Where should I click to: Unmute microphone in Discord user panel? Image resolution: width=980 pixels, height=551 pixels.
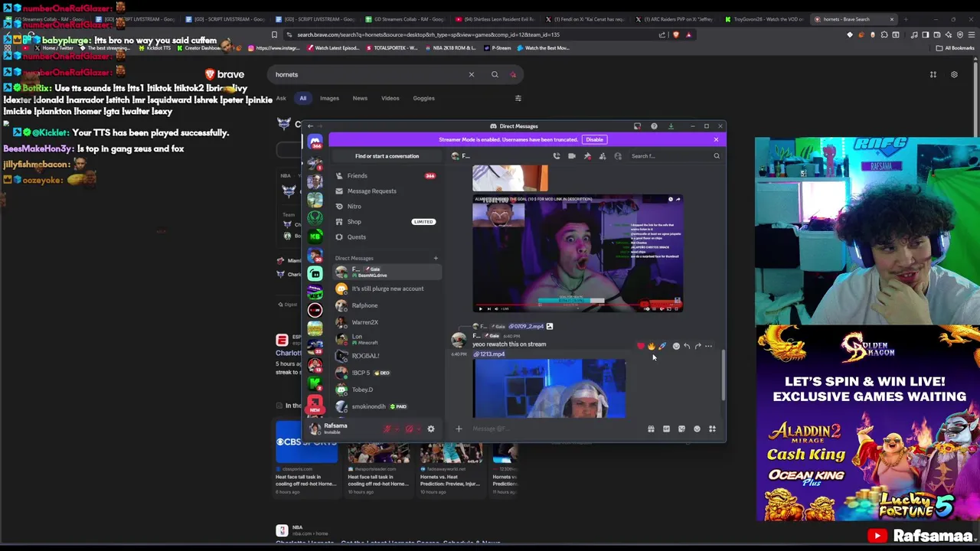[x=387, y=429]
